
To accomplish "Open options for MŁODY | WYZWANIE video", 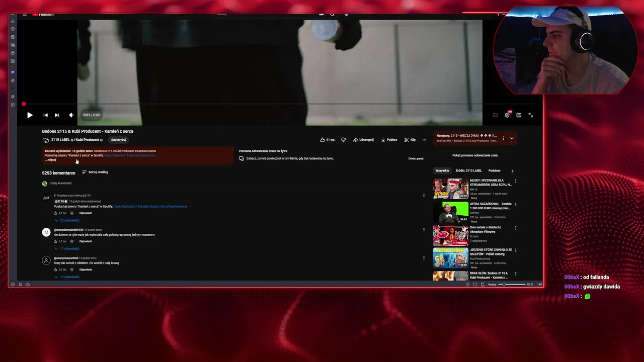I will click(515, 181).
